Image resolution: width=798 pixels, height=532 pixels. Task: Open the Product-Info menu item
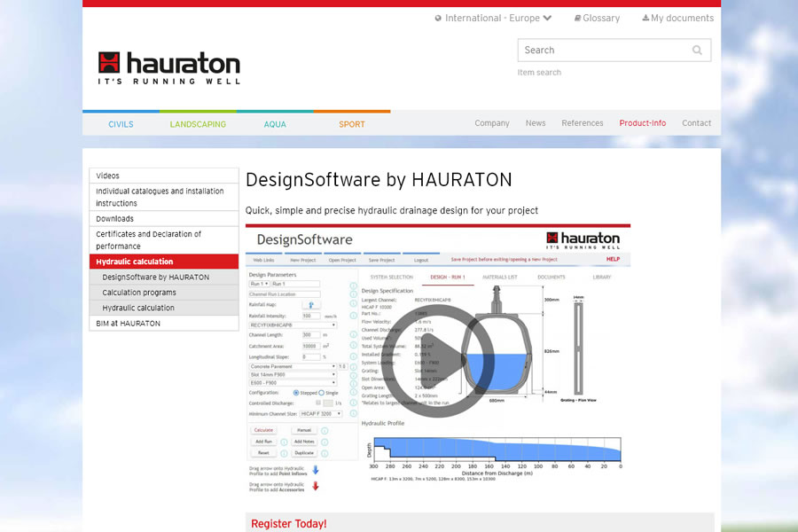coord(642,123)
